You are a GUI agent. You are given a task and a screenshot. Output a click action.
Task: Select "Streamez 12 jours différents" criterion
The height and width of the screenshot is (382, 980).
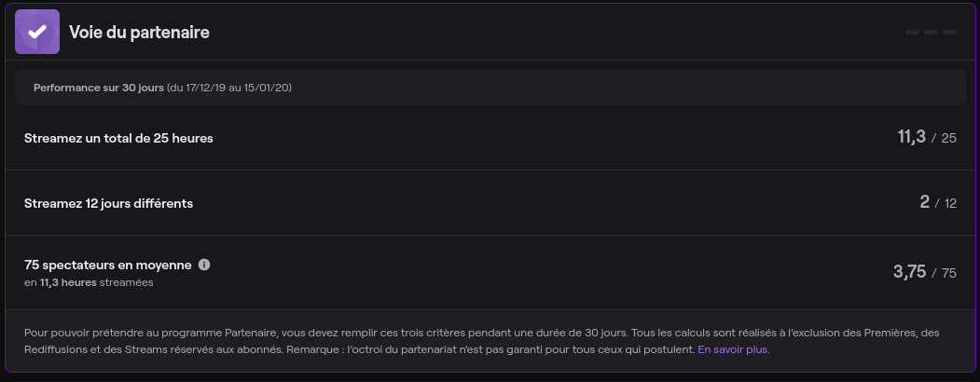[x=108, y=203]
